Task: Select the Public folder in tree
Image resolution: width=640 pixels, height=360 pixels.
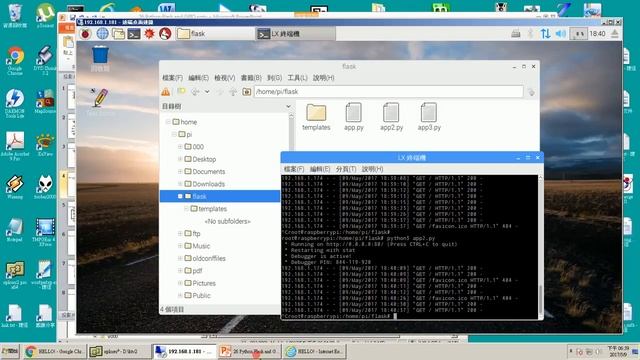Action: [x=201, y=296]
